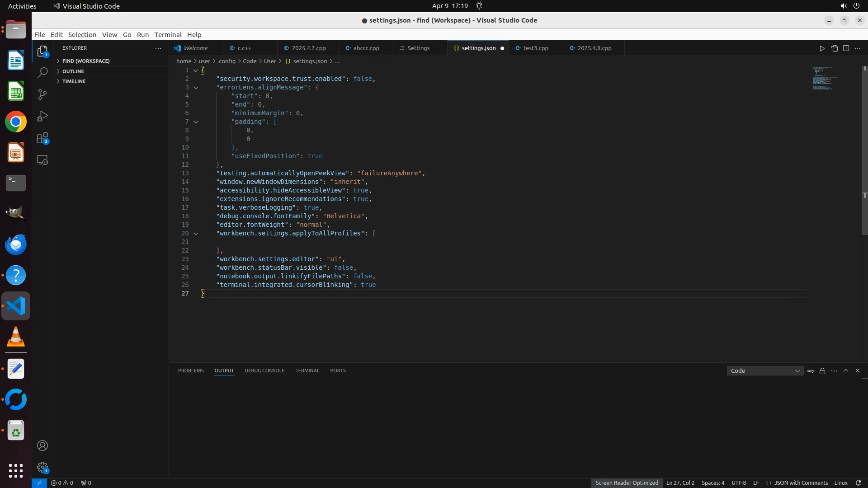Open the Remote Explorer icon
The width and height of the screenshot is (868, 488).
click(x=42, y=160)
